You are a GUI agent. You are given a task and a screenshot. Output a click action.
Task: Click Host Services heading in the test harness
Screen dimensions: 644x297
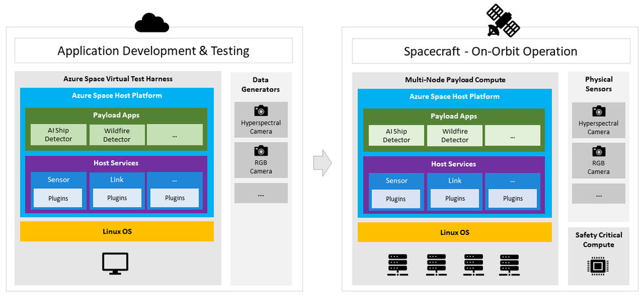(116, 163)
